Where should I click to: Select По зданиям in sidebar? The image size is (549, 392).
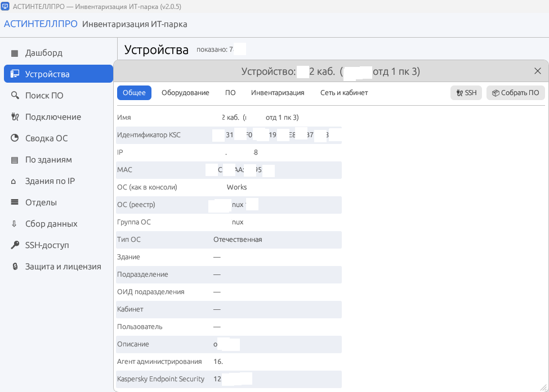(59, 160)
